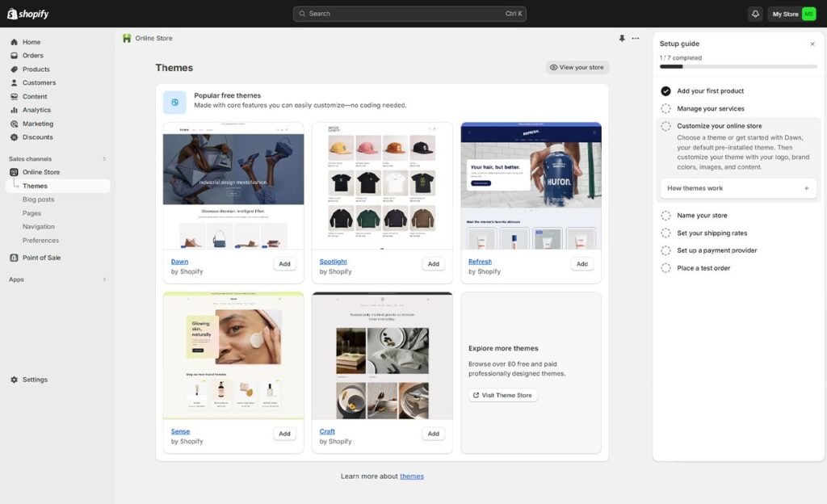Click the Point of Sale icon
This screenshot has width=827, height=504.
click(x=15, y=258)
